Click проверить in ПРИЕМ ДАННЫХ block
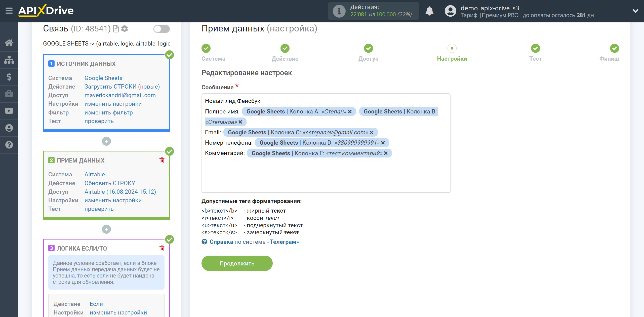The width and height of the screenshot is (644, 317). coord(99,209)
